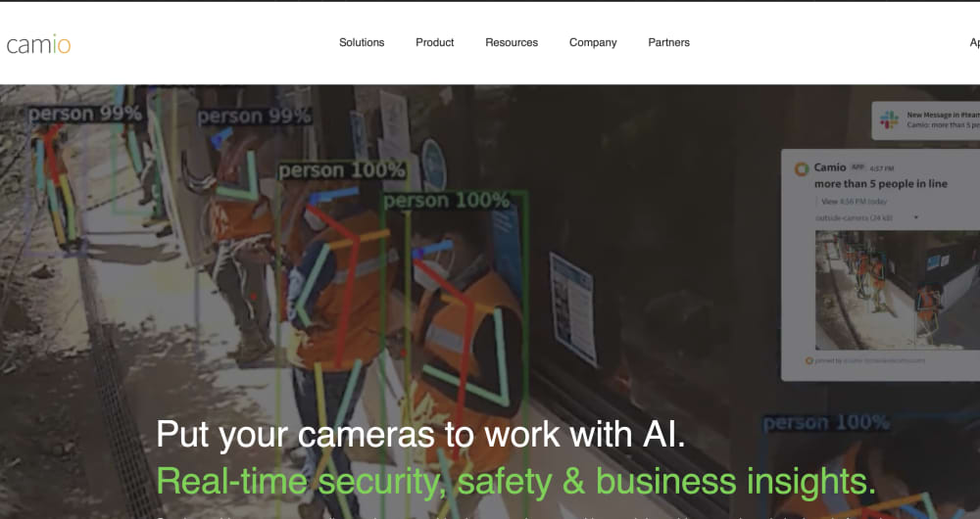Click the Camio logo
The width and height of the screenshot is (980, 519).
point(38,44)
